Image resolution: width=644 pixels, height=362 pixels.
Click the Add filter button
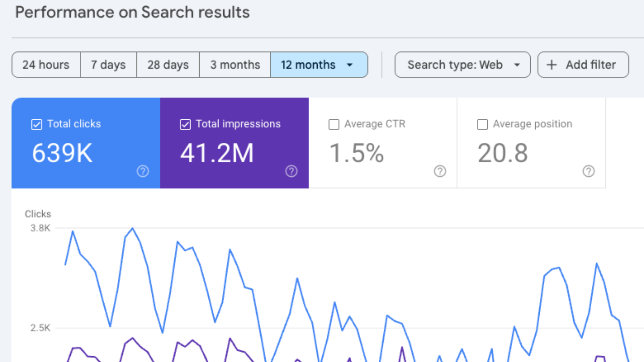coord(583,65)
